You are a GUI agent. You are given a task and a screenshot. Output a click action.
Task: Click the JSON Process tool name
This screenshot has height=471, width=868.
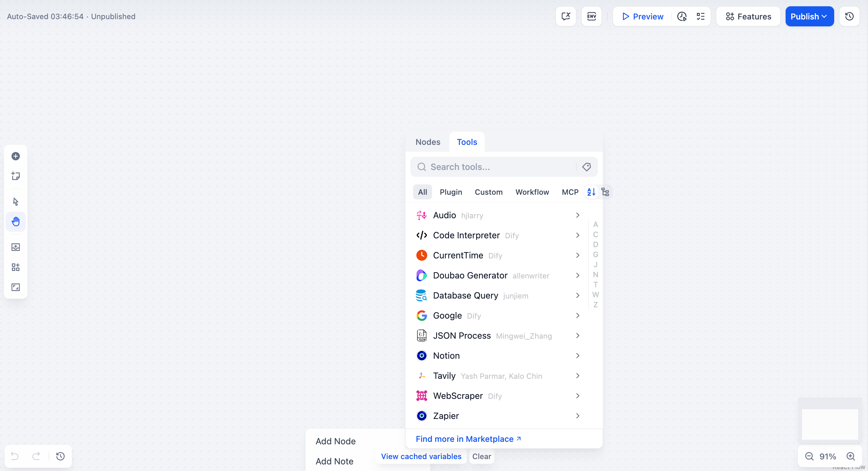(462, 336)
